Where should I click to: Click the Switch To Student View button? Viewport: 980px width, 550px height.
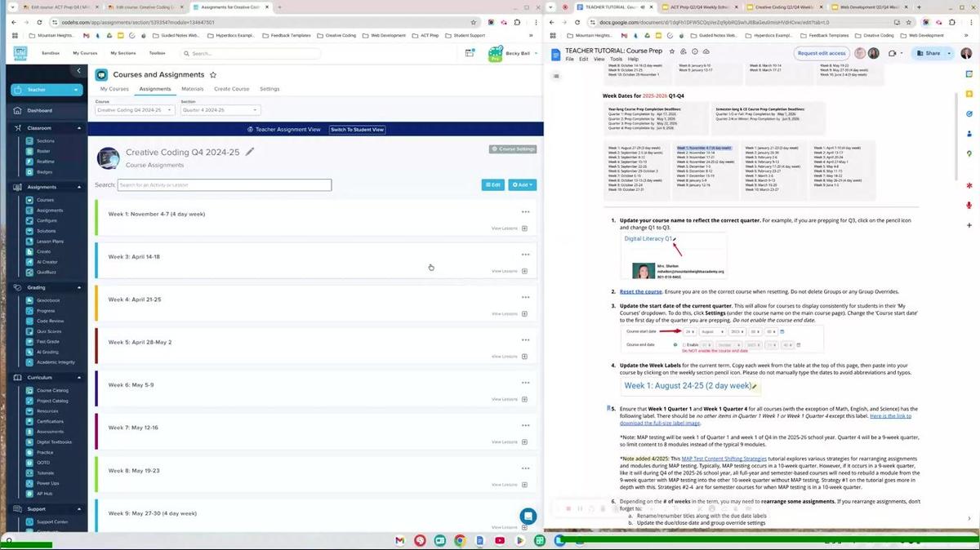(357, 130)
